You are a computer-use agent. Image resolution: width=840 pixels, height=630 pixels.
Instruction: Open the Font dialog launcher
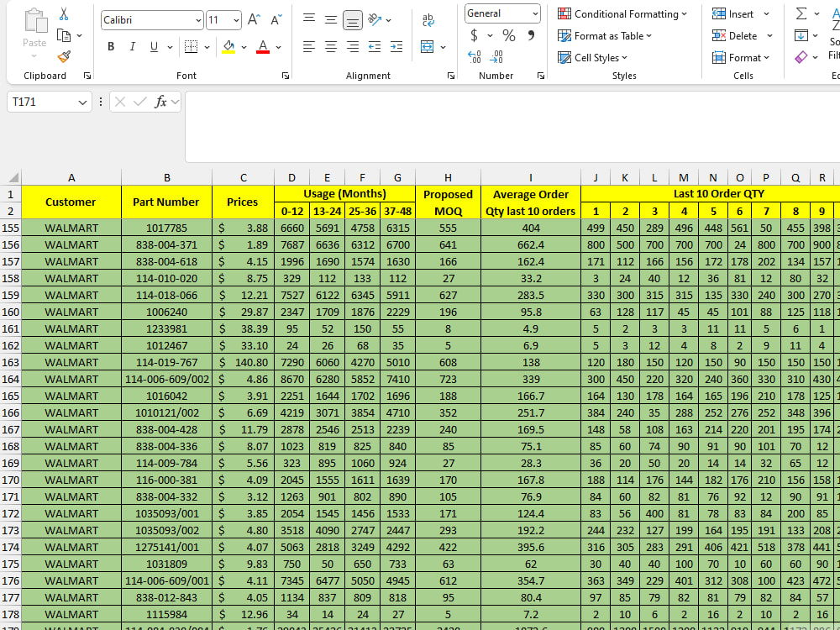pos(286,76)
